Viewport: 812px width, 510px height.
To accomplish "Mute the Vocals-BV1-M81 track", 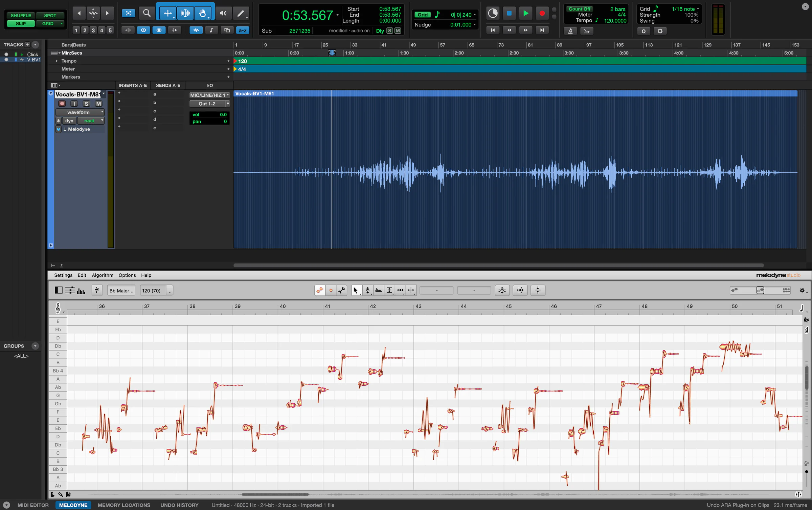I will (98, 104).
